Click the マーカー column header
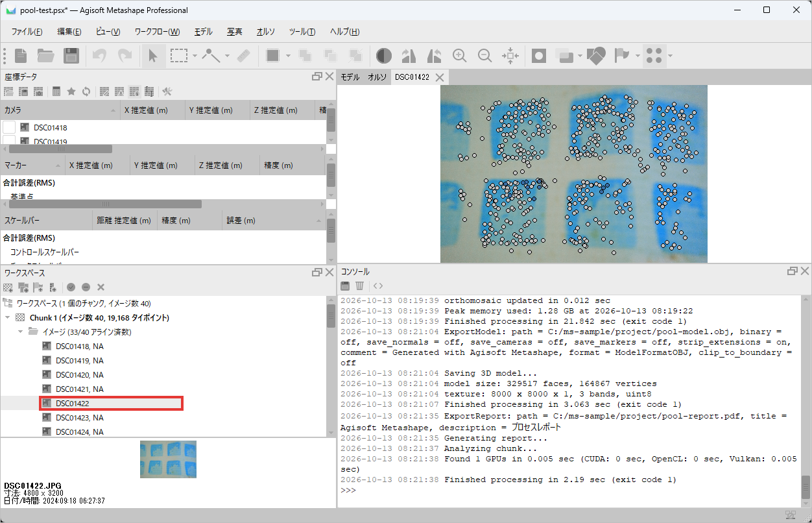The height and width of the screenshot is (523, 812). click(32, 165)
